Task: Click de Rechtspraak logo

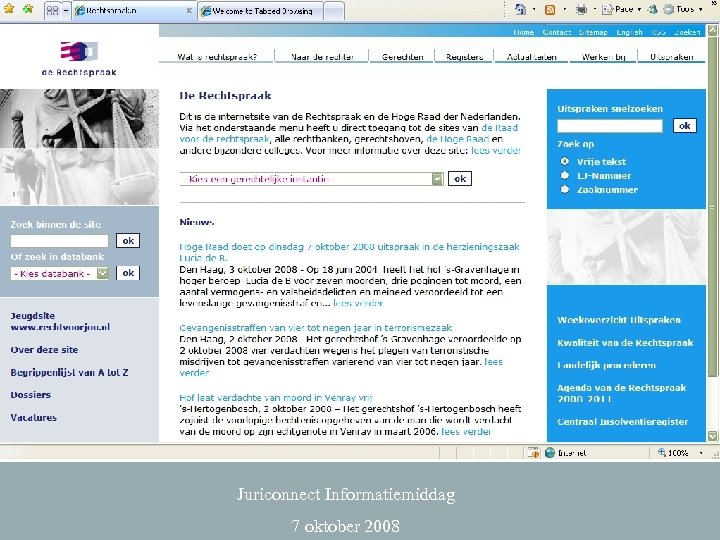Action: pos(79,58)
